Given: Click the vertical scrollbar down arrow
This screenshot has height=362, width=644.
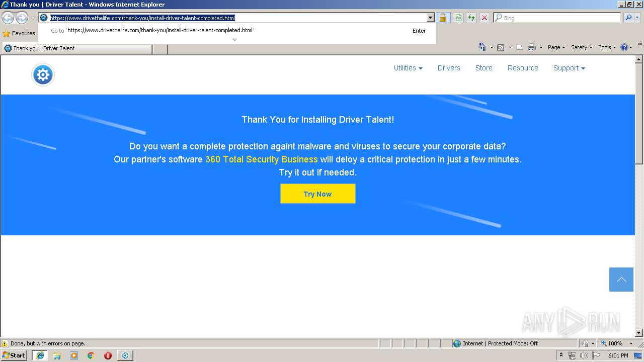Looking at the screenshot, I should coord(639,333).
